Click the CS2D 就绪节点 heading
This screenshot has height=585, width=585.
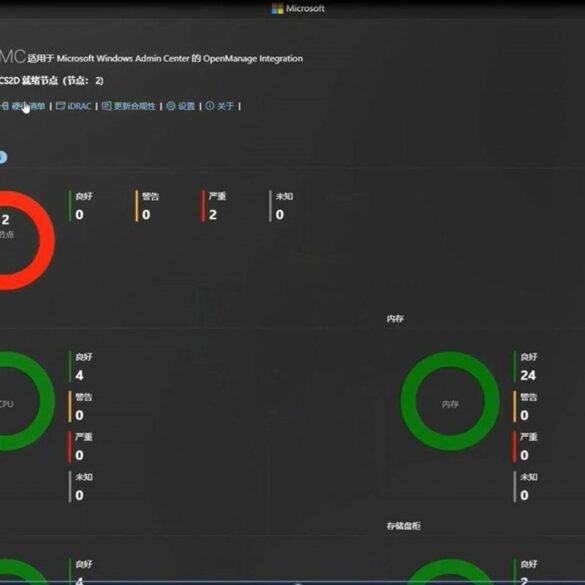pos(51,81)
